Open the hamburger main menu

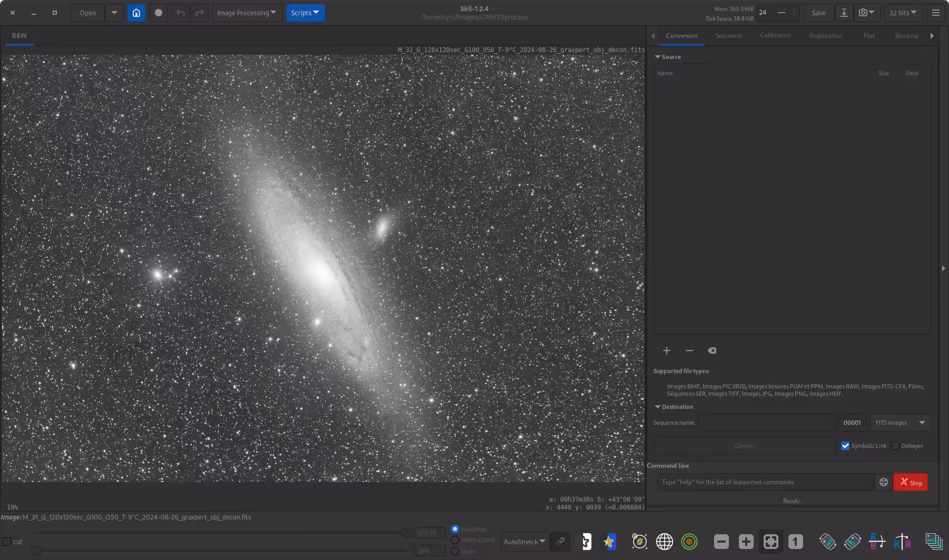click(936, 13)
